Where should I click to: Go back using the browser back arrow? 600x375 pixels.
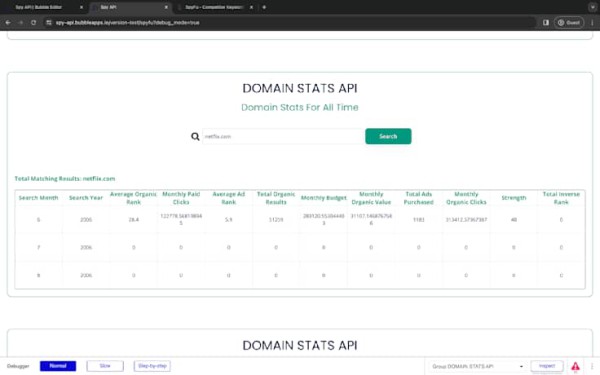pos(8,23)
